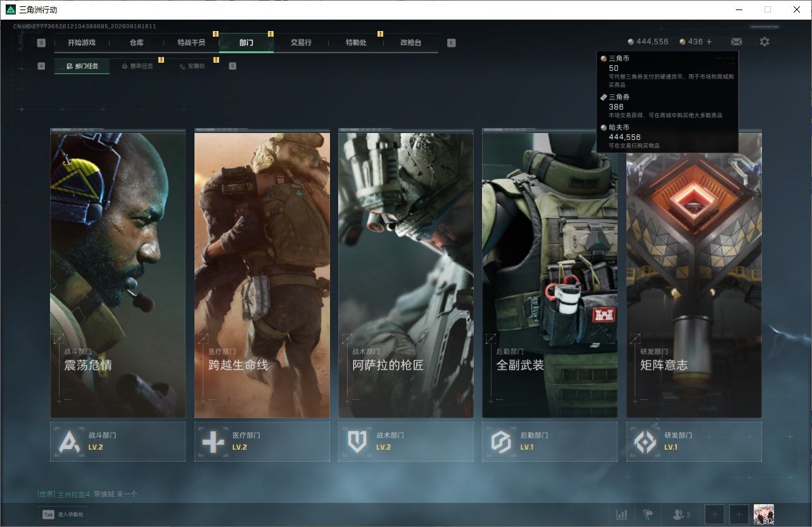This screenshot has height=527, width=812.
Task: Click the gold coin icon beside 436
Action: pyautogui.click(x=683, y=42)
